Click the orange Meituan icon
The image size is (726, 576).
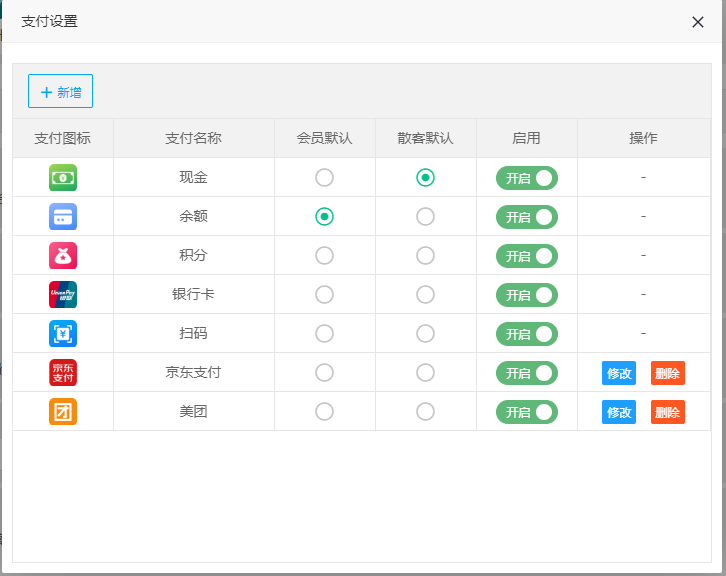pos(63,412)
